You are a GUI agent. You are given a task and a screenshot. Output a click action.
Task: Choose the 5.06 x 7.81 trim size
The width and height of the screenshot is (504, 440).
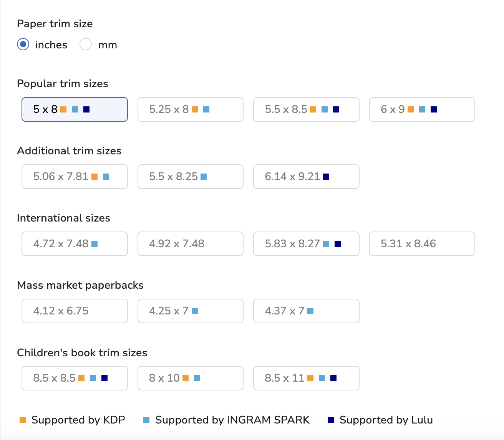tap(75, 177)
